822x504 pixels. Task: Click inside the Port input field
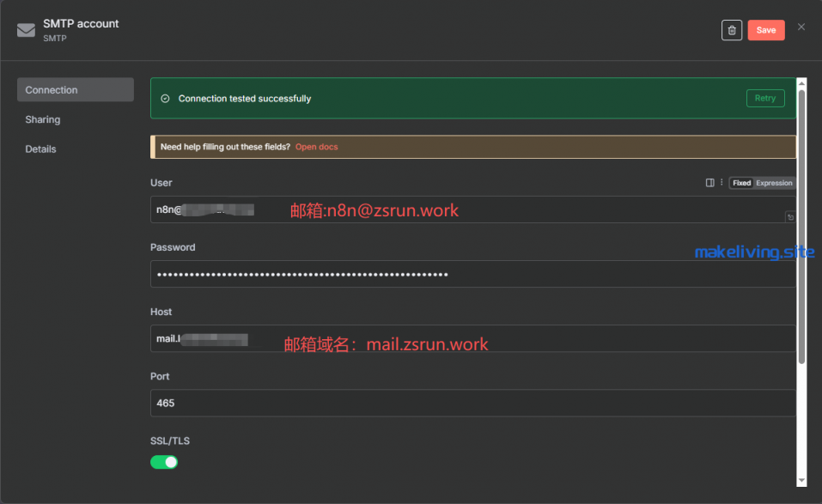tap(344, 403)
